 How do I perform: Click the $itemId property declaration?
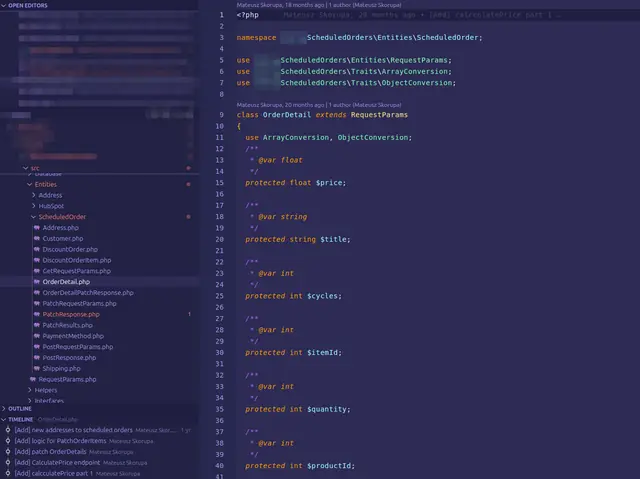tap(293, 353)
